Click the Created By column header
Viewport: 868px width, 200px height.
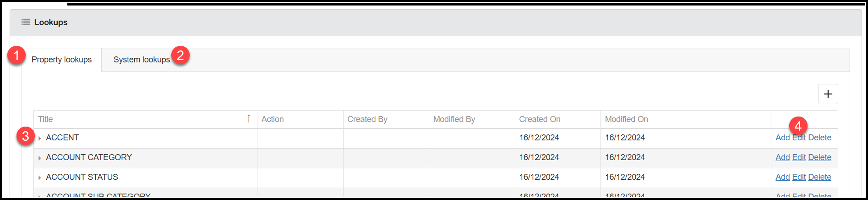point(367,119)
